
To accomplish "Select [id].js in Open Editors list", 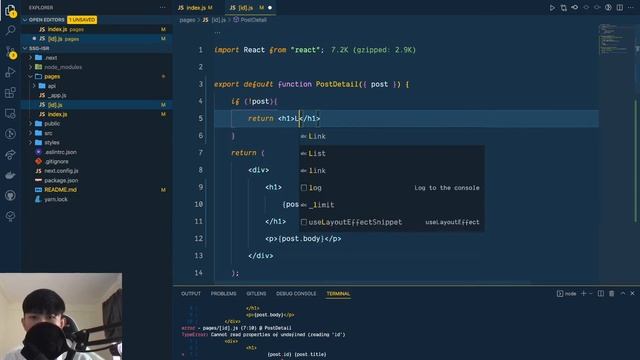I will (96, 39).
